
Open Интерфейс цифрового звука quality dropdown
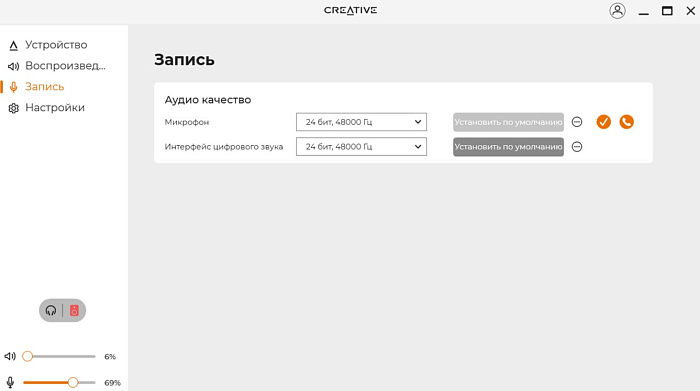(x=361, y=146)
